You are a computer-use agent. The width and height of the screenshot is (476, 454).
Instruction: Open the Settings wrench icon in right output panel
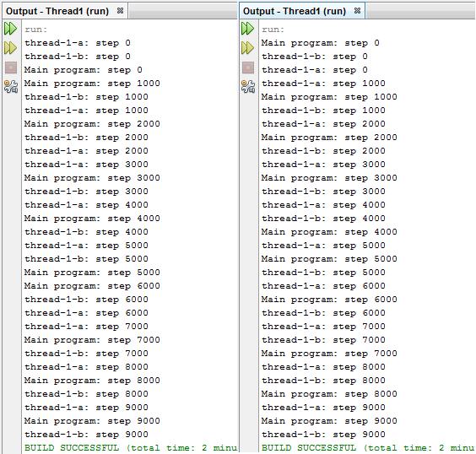click(x=248, y=86)
